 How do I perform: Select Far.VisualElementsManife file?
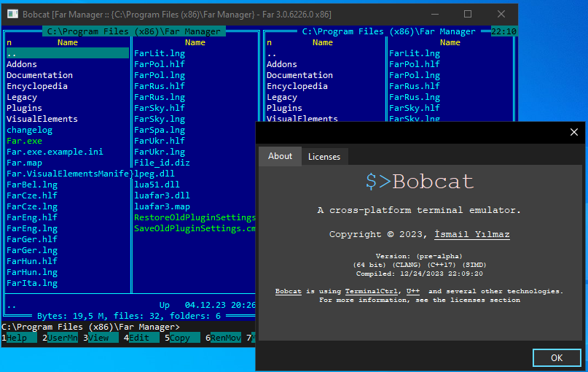click(68, 174)
